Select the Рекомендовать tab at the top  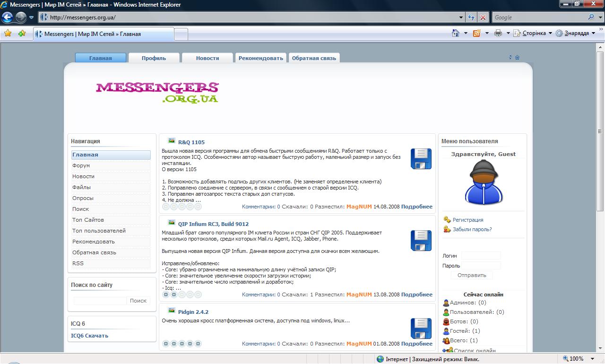261,58
